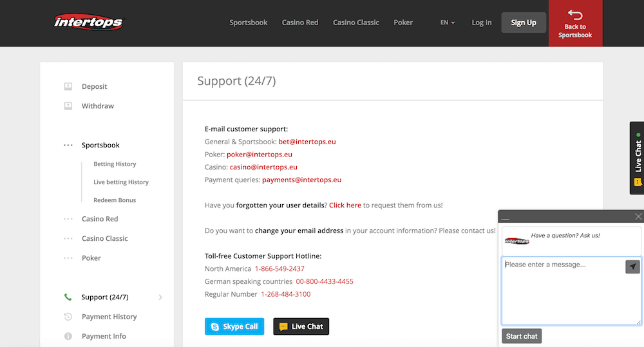The height and width of the screenshot is (347, 644).
Task: Click the poker@intertops.eu email link
Action: click(260, 155)
